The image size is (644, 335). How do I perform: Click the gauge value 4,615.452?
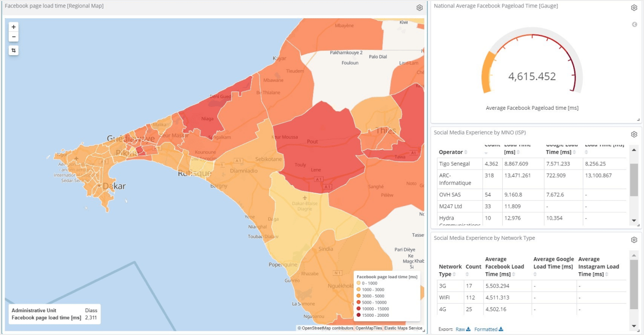532,77
